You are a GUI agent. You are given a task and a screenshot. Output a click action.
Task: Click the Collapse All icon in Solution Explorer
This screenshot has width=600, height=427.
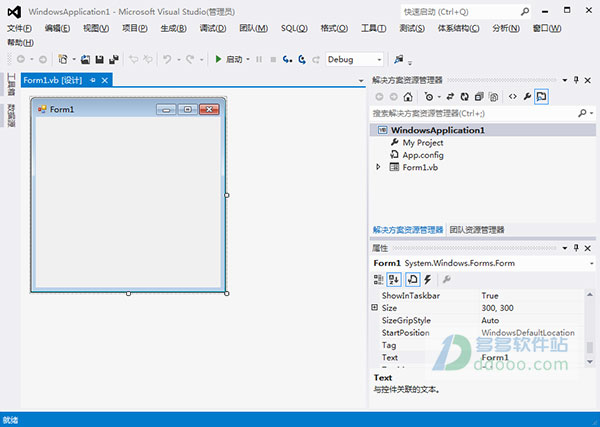479,97
